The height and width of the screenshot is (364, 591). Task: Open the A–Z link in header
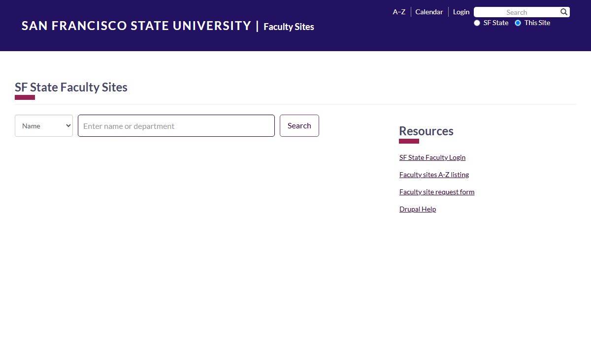(x=399, y=12)
